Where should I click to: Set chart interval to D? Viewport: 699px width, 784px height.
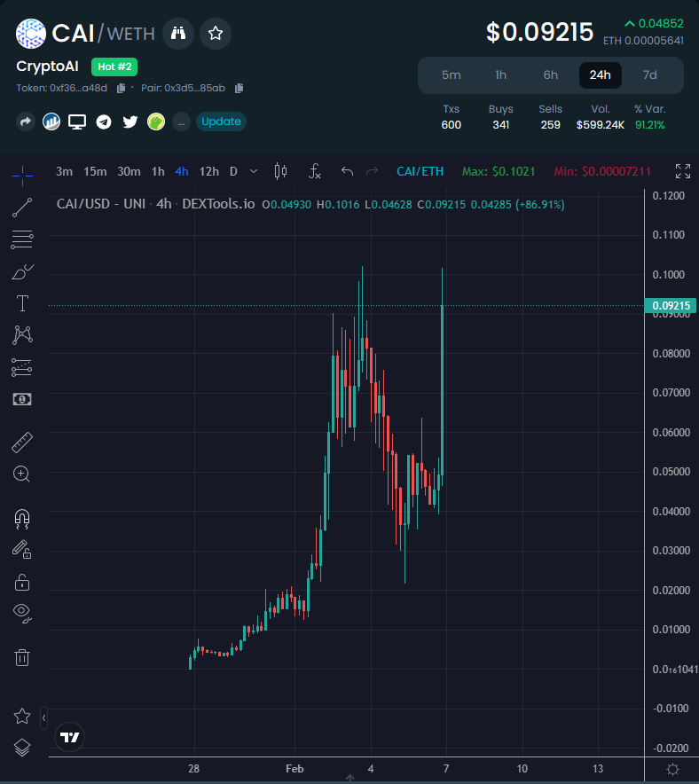point(233,171)
